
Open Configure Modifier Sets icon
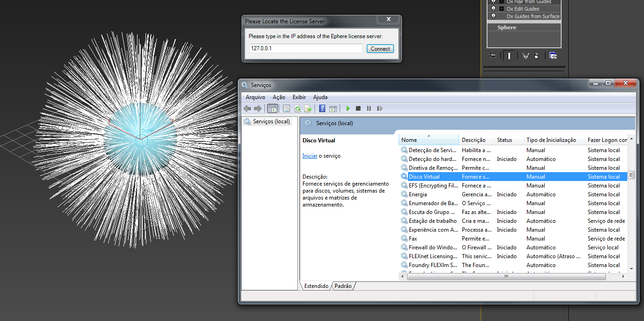pos(553,56)
